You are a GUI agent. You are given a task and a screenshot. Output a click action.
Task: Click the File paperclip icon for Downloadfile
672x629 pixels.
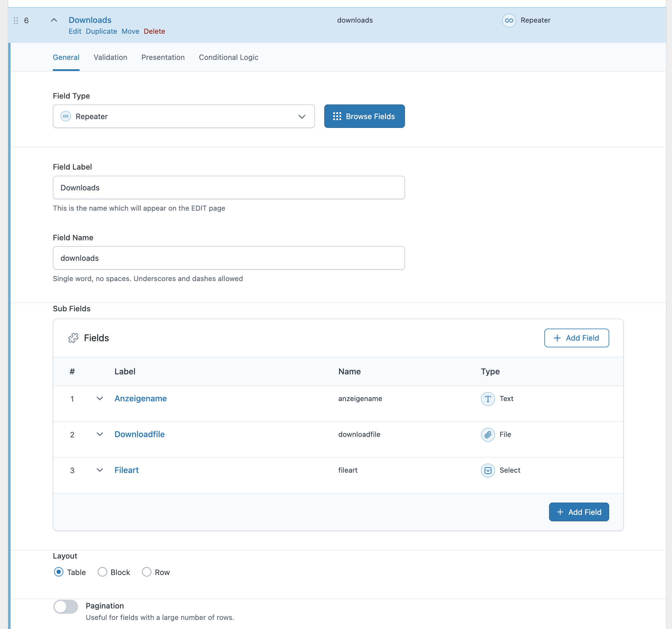[487, 435]
